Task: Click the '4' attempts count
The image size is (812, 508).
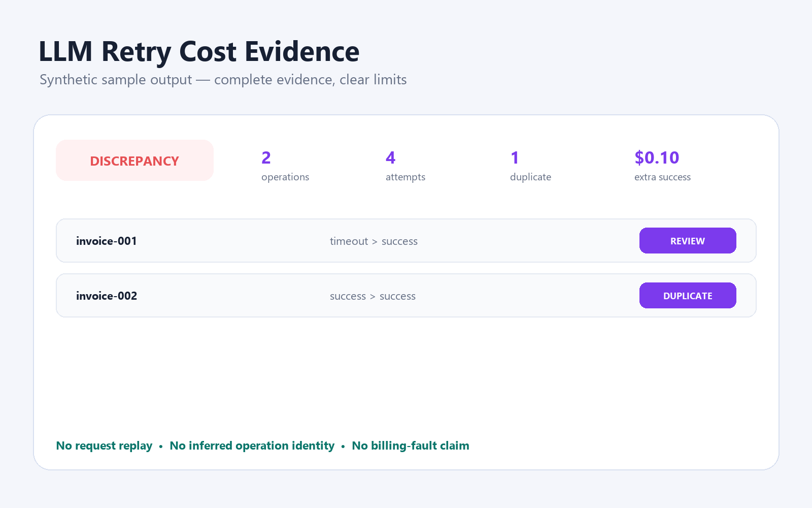Action: [390, 158]
